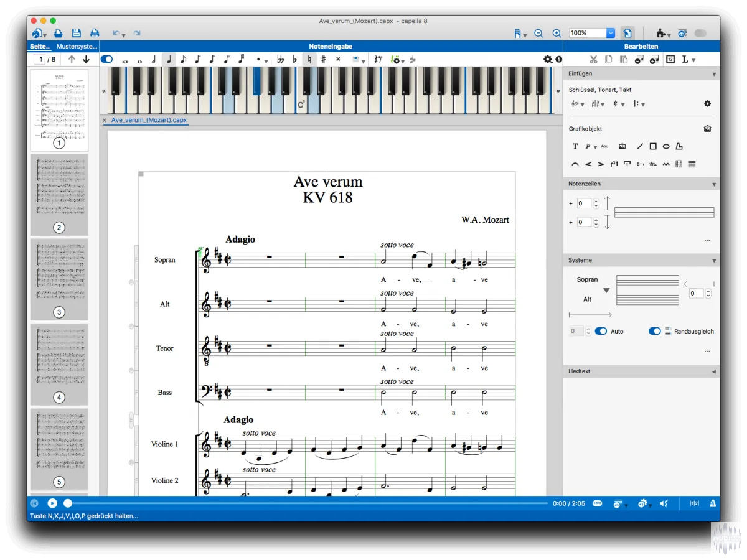Shift piano keyboard right with » button

[x=558, y=91]
